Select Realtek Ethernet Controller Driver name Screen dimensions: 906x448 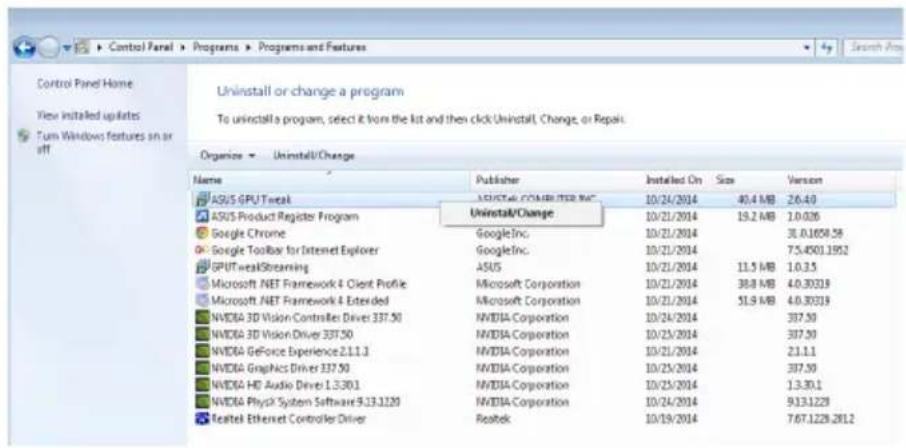288,419
